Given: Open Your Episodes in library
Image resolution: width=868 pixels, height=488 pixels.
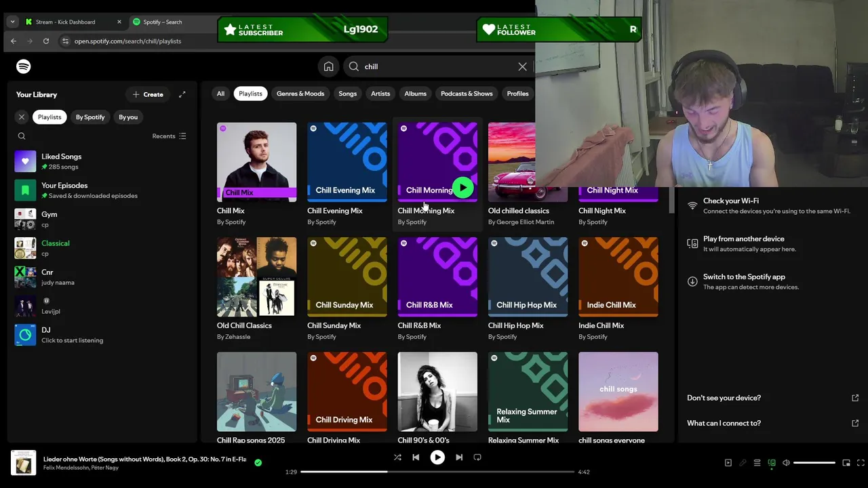Looking at the screenshot, I should coord(102,190).
